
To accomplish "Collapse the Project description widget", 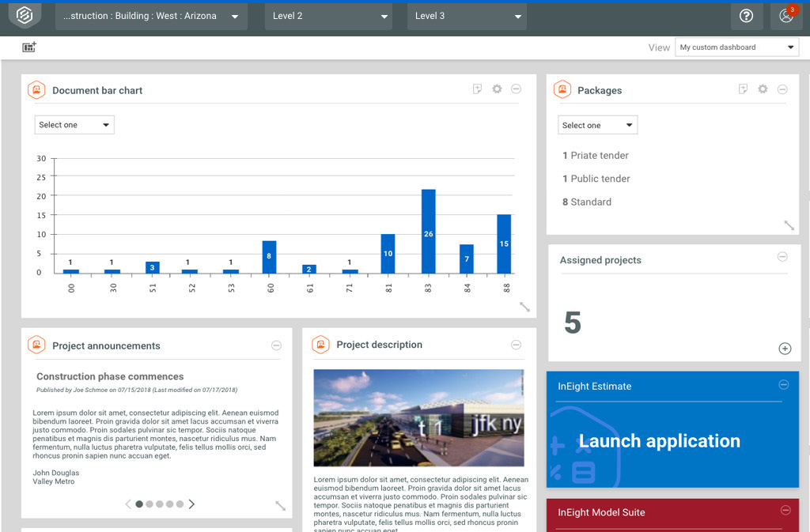I will point(516,345).
